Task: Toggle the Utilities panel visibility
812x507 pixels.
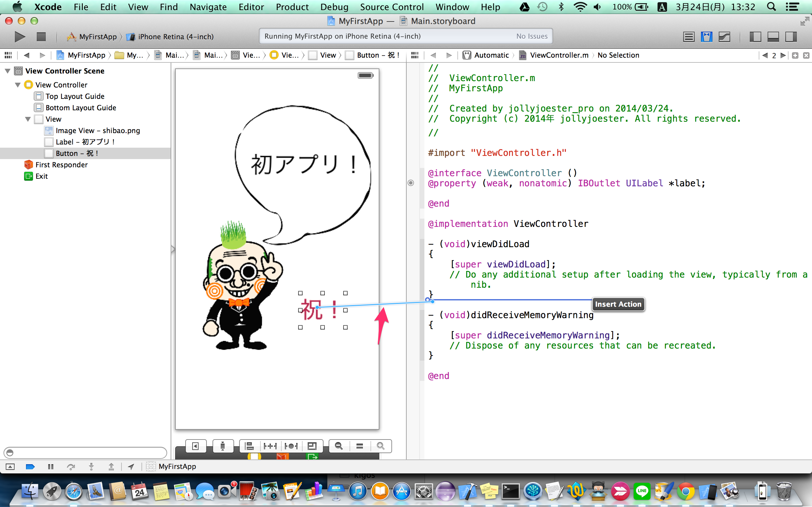Action: (x=791, y=36)
